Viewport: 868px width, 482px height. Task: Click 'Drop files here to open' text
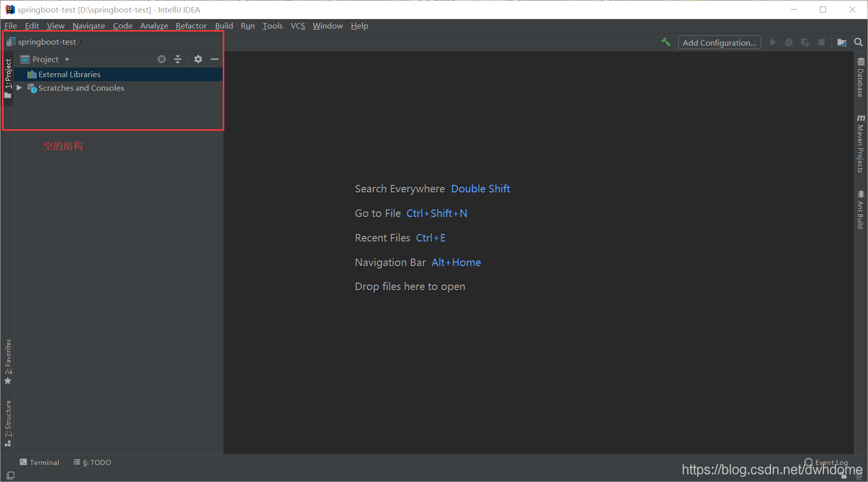pos(410,287)
